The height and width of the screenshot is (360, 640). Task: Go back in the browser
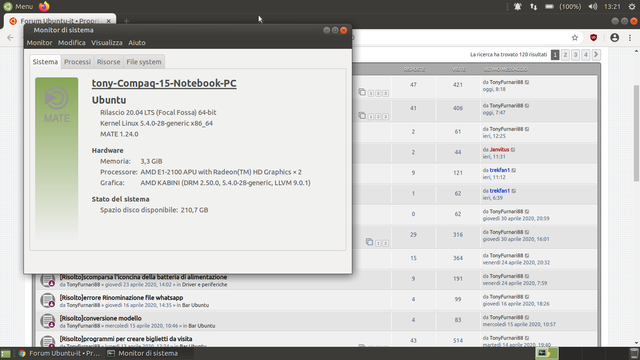10,38
